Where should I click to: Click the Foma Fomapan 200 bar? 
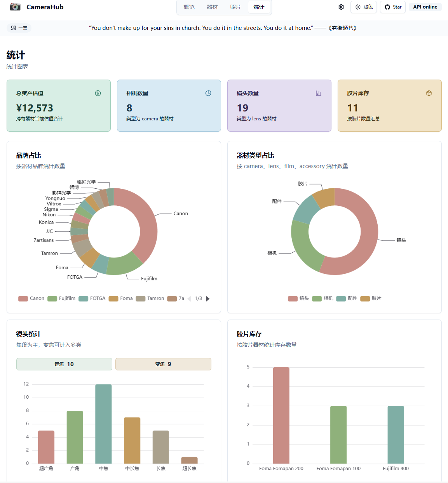click(281, 415)
